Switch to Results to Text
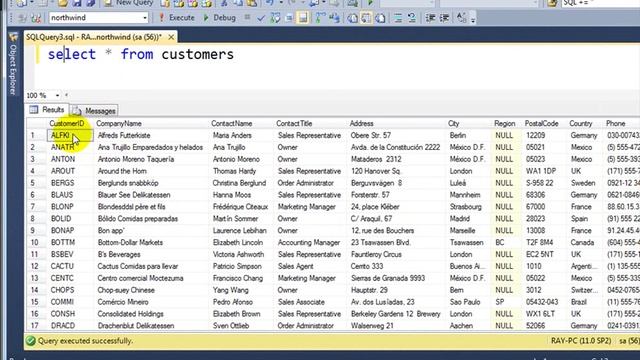Screen dimensions: 640x360 tap(352, 18)
